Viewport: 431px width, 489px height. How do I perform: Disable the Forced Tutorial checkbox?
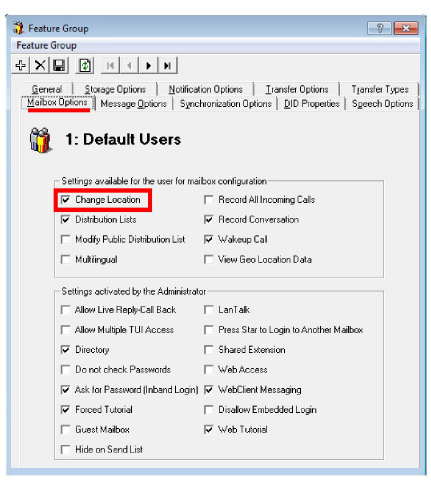[66, 409]
